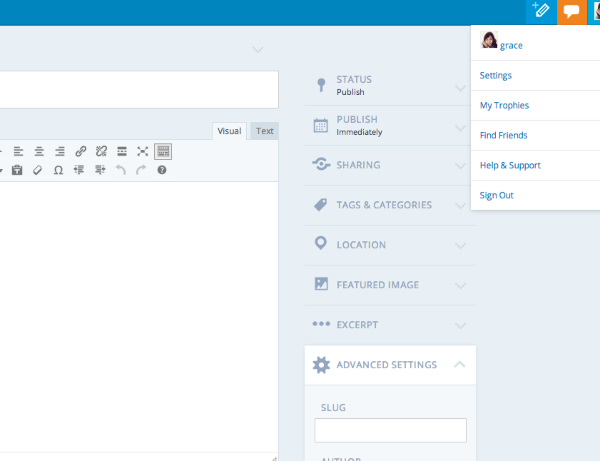Open the orange notifications speech bubble
This screenshot has width=600, height=461.
[x=571, y=11]
